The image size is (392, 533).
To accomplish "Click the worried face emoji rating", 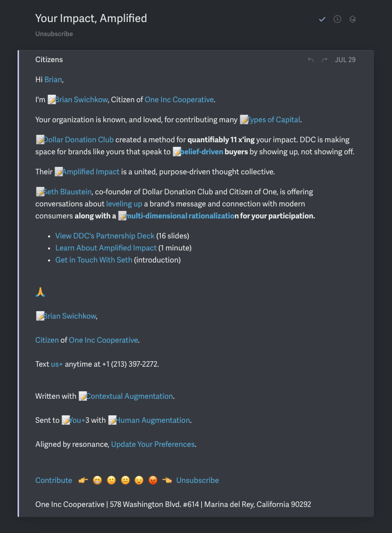I will (139, 480).
